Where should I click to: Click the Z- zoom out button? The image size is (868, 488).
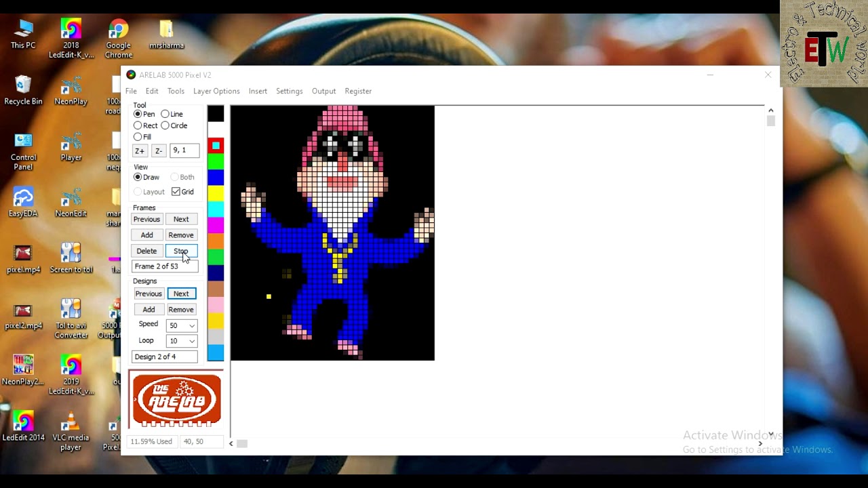(158, 150)
